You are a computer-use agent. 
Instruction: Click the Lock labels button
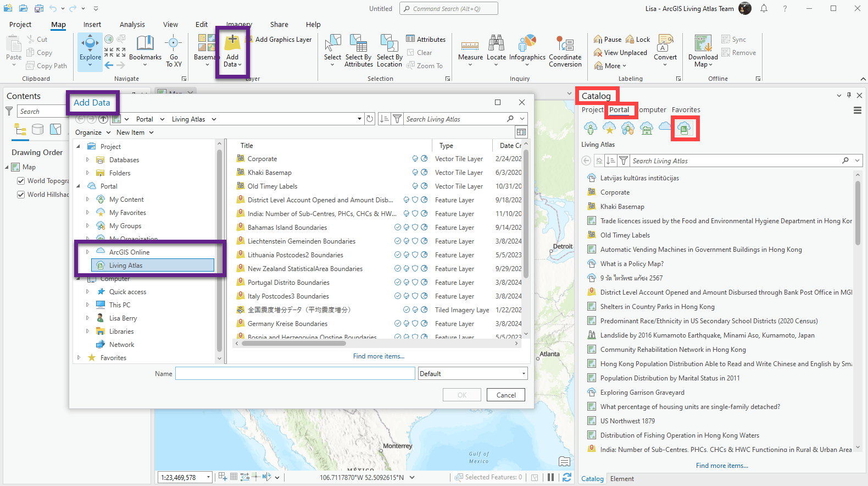(638, 39)
